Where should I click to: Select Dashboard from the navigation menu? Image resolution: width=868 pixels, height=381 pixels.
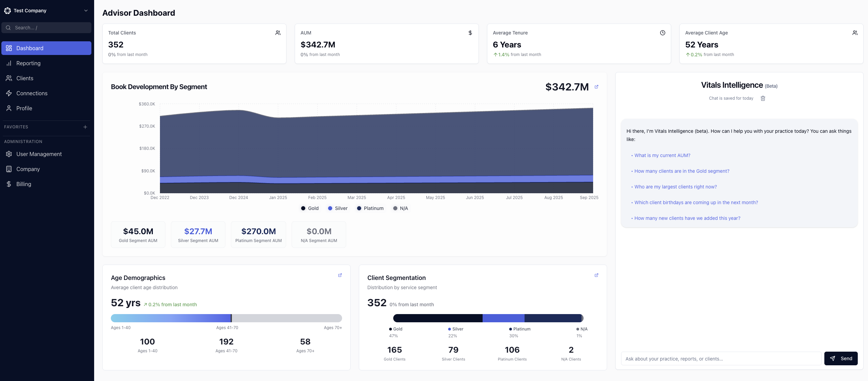(x=30, y=48)
